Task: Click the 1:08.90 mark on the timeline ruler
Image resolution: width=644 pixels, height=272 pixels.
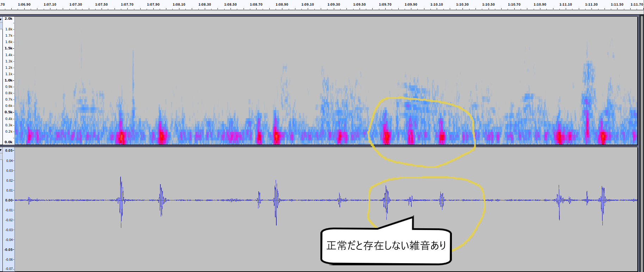Action: 282,5
